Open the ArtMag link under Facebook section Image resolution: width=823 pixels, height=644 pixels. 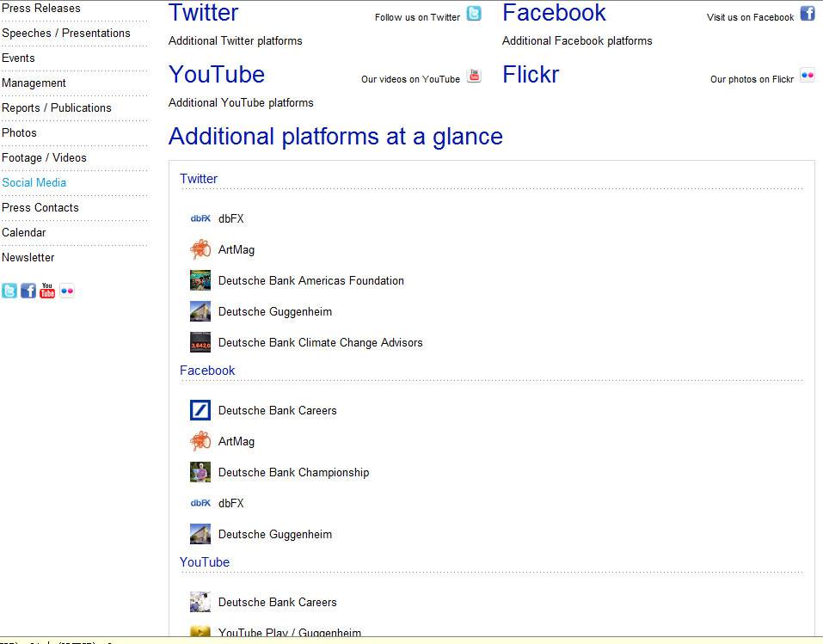coord(236,441)
